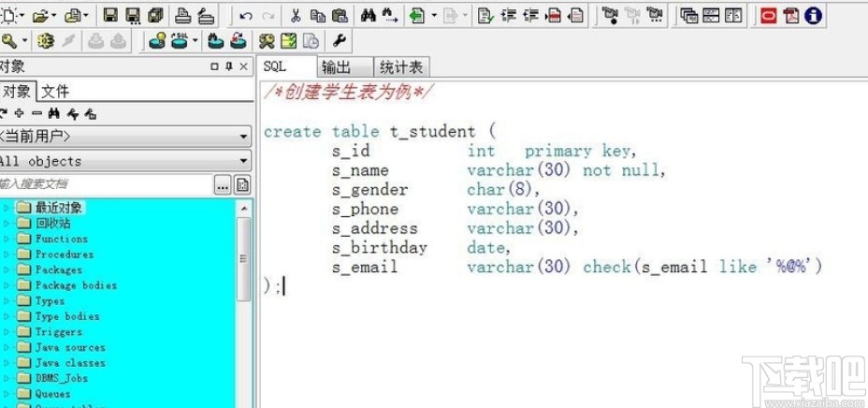868x408 pixels.
Task: Expand the Packages folder
Action: coord(7,270)
